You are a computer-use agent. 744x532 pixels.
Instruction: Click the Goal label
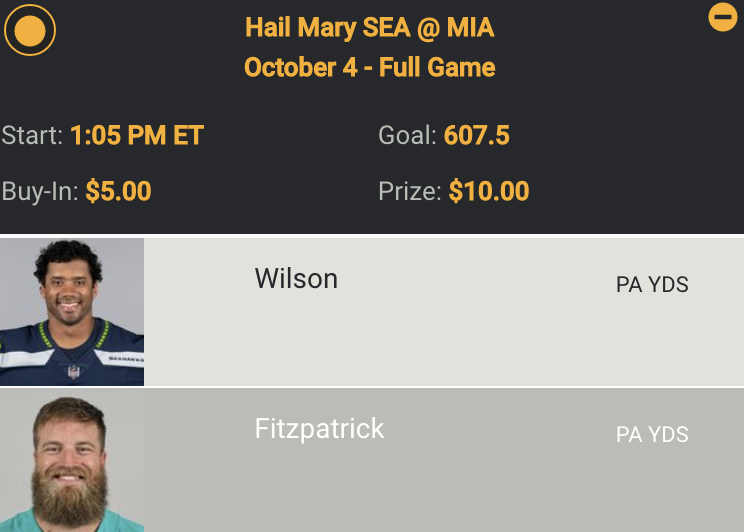[407, 135]
